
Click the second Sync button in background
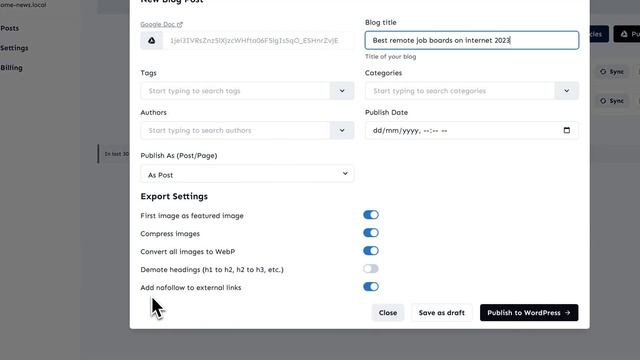pos(612,101)
